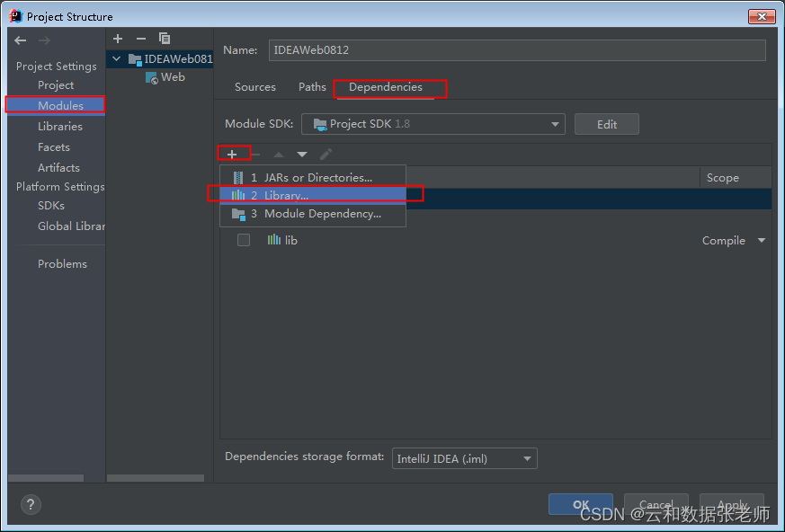785x532 pixels.
Task: Copy the module using the duplicate icon
Action: coord(165,39)
